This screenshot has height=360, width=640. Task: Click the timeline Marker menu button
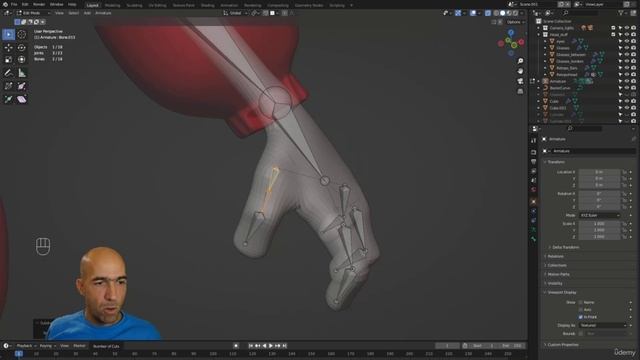(79, 346)
